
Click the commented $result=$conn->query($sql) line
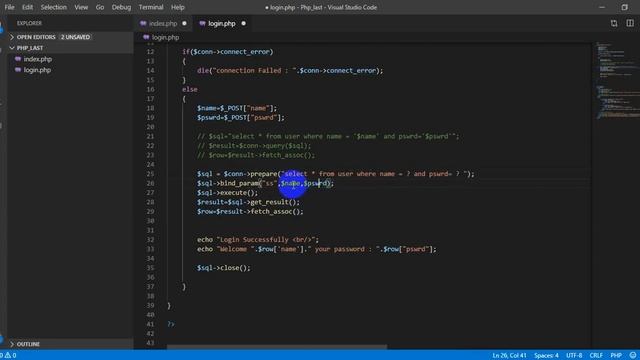pyautogui.click(x=254, y=146)
